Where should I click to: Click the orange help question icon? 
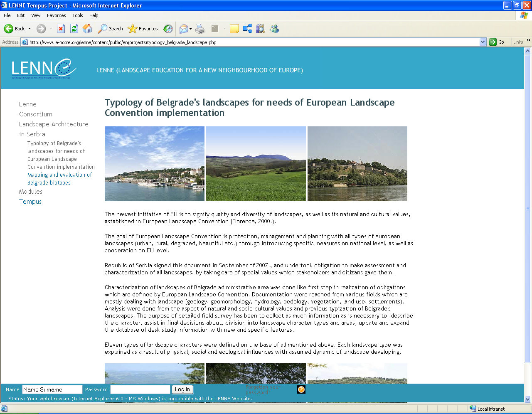pyautogui.click(x=301, y=389)
